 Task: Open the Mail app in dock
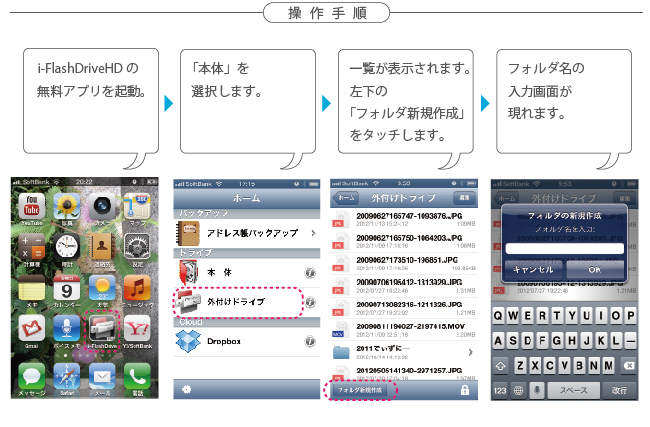pos(102,376)
